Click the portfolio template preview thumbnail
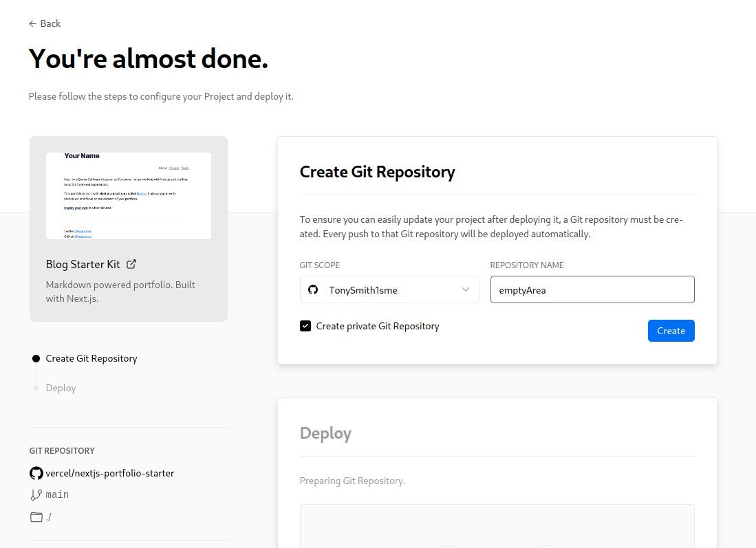This screenshot has height=548, width=756. click(129, 195)
